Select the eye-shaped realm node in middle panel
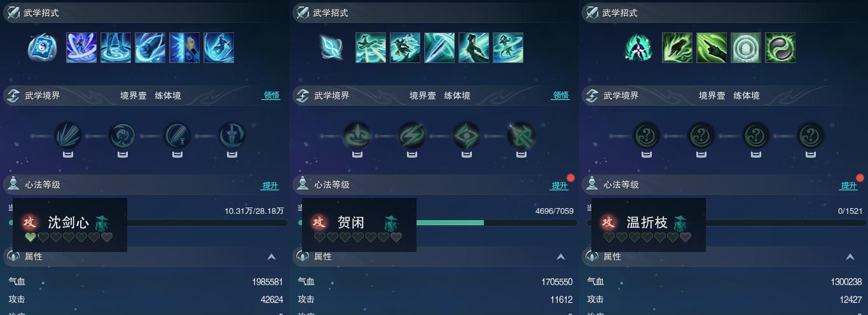This screenshot has width=868, height=315. coord(466,136)
